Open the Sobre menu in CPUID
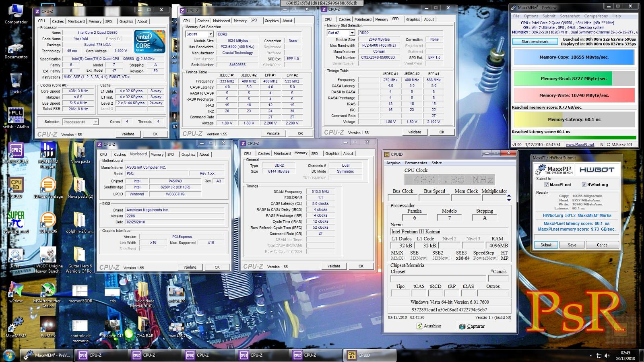 437,163
